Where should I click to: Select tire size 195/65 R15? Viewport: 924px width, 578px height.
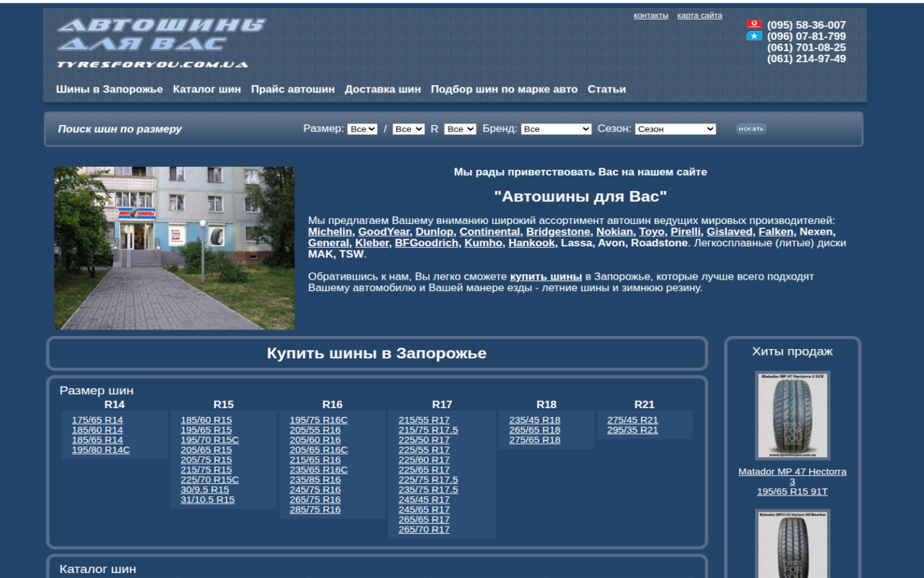point(206,430)
